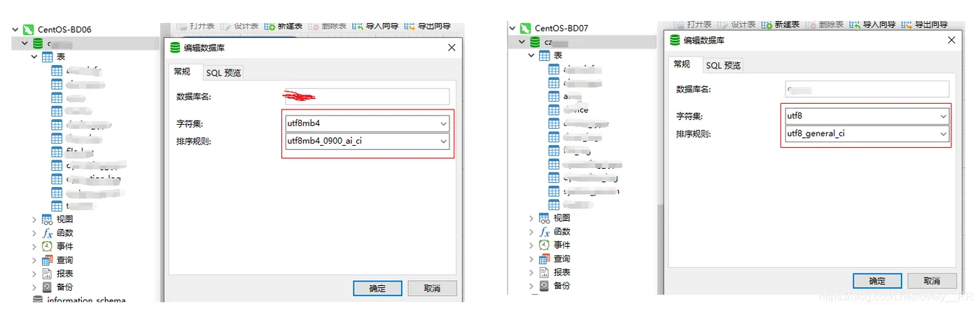The width and height of the screenshot is (980, 309).
Task: Expand 查询 chevron in the CentOS-BD06 tree
Action: click(x=34, y=260)
